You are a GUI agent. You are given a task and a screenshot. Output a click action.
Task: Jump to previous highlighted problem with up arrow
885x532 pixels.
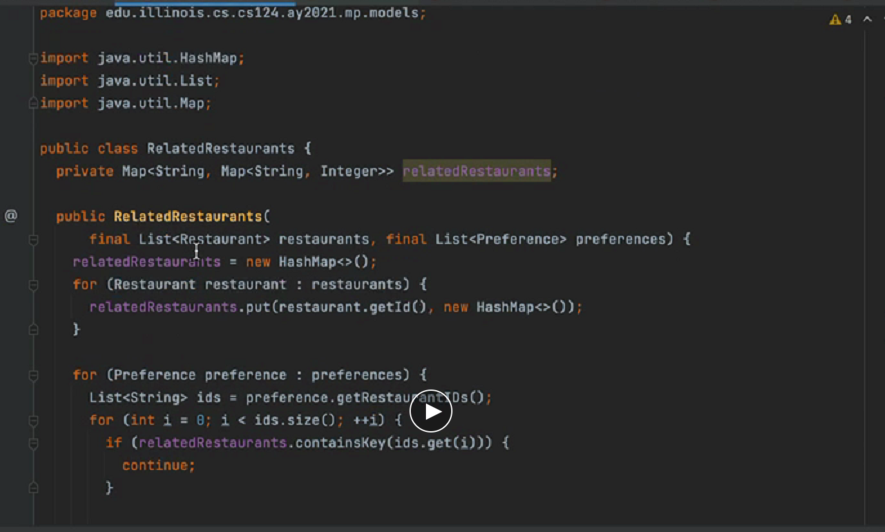point(868,19)
